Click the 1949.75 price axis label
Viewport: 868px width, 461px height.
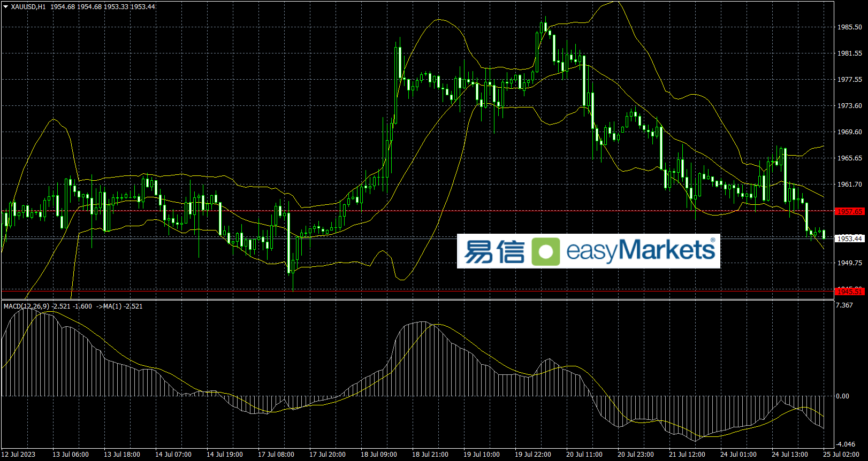point(850,263)
